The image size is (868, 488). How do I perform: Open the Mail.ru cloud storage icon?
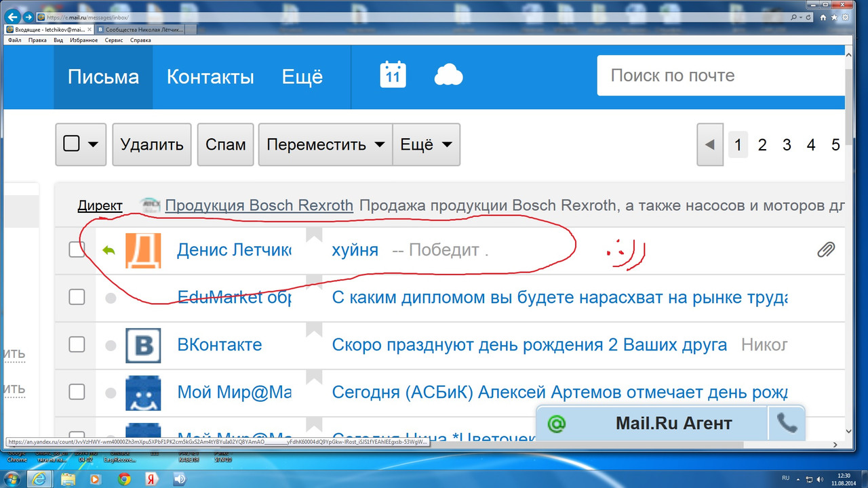[448, 75]
